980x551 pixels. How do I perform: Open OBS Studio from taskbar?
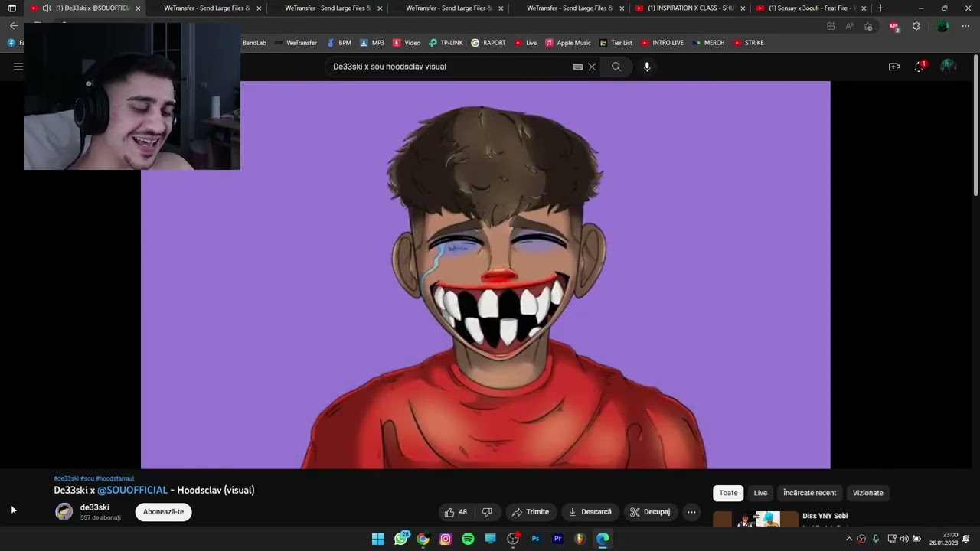[513, 539]
